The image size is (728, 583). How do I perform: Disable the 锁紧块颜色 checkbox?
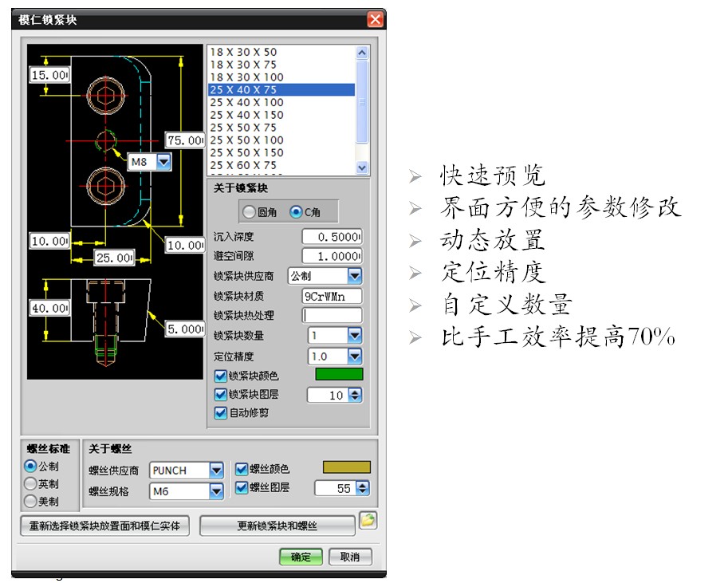(221, 375)
